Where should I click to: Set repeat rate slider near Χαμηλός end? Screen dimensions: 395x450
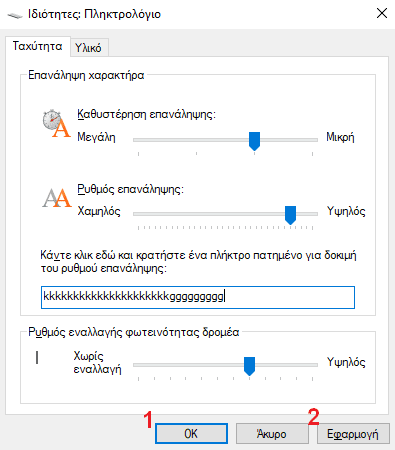pos(139,214)
